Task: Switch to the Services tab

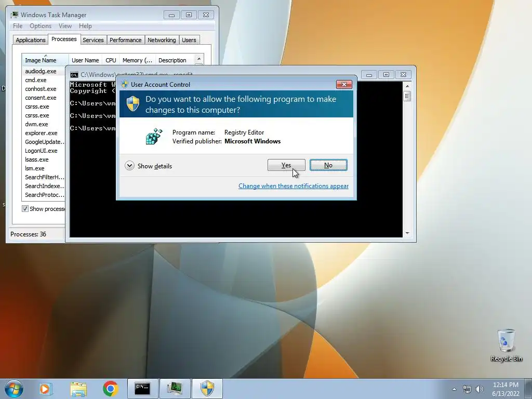Action: pos(93,40)
